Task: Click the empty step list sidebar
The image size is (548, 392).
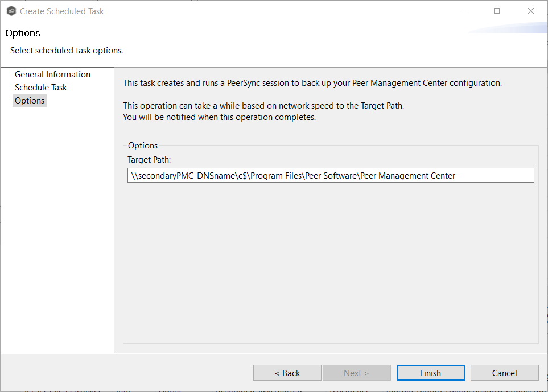Action: pyautogui.click(x=57, y=228)
